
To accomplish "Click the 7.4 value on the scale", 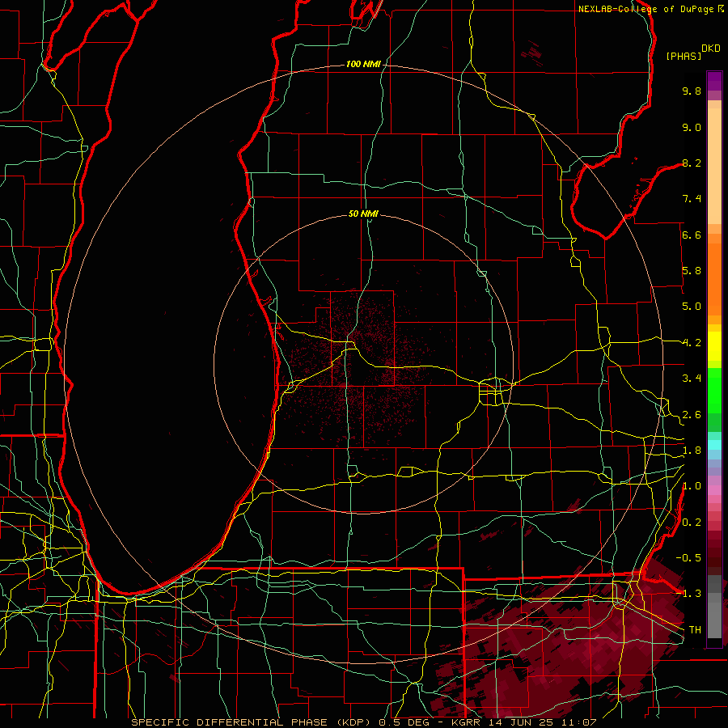I will [x=692, y=199].
